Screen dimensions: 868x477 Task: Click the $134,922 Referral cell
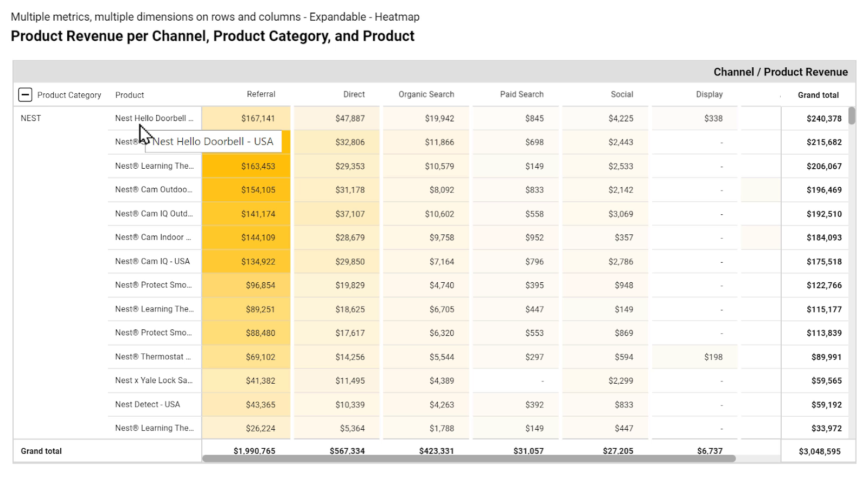coord(246,262)
